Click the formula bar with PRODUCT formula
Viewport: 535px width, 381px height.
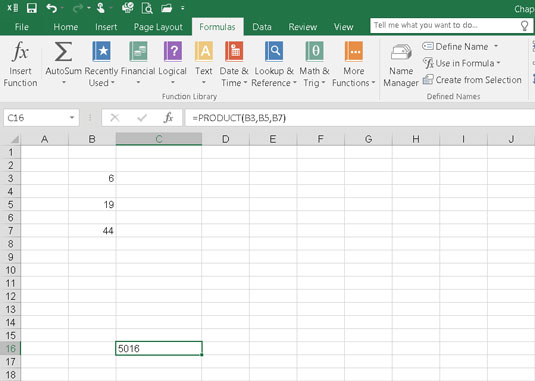[360, 118]
